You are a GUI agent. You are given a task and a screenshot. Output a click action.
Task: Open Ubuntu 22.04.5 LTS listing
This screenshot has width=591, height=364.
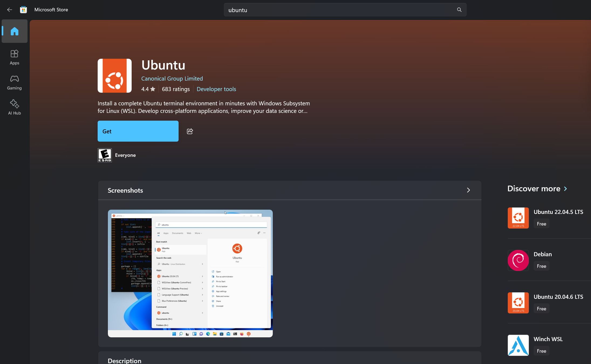pyautogui.click(x=558, y=212)
